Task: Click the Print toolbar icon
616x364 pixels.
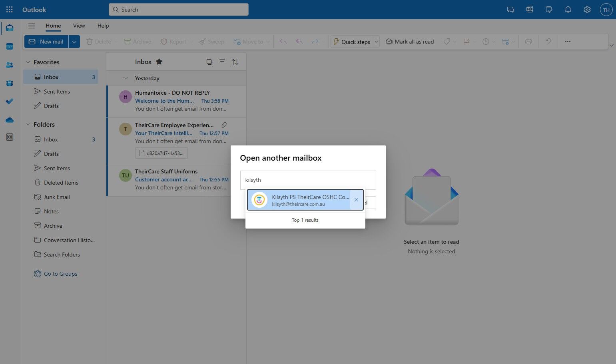Action: (x=528, y=42)
